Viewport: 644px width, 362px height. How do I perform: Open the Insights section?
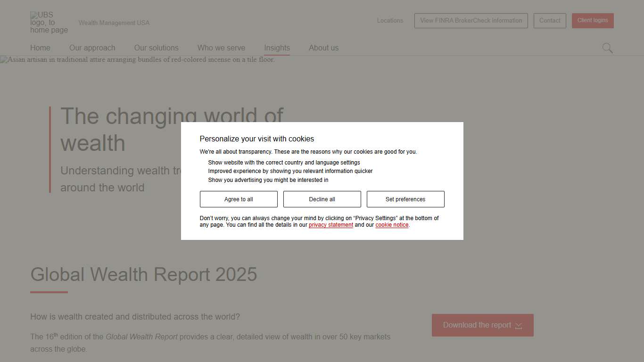277,48
